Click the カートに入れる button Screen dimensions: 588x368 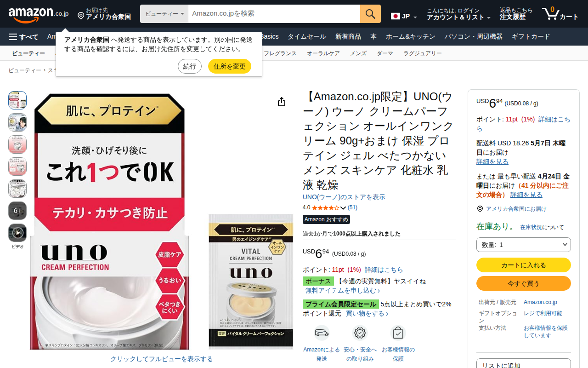pos(524,265)
